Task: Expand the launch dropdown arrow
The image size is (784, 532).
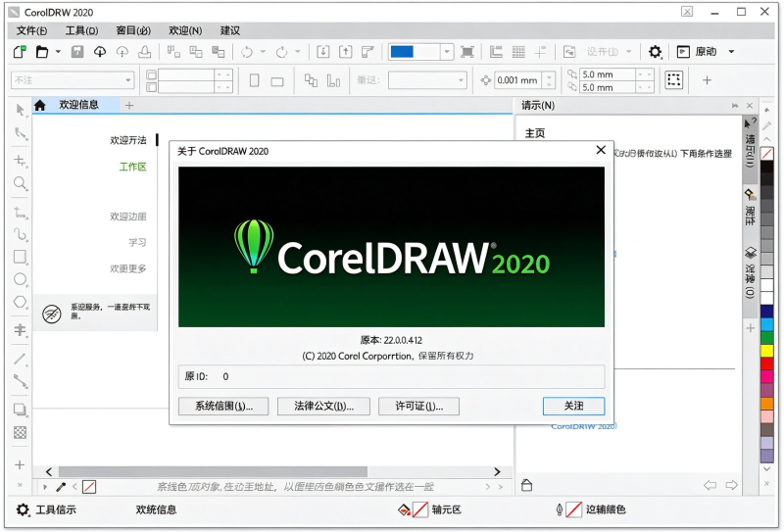Action: point(731,52)
